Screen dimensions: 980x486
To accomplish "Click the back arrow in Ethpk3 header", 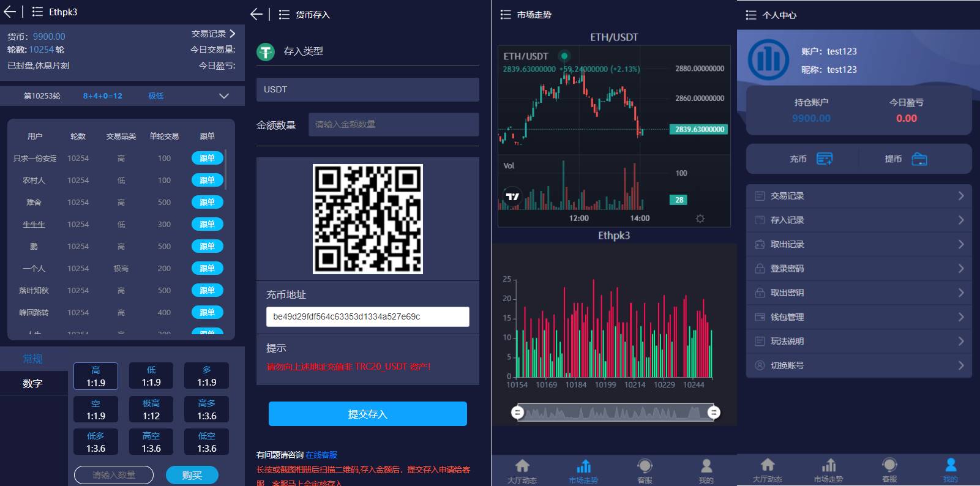I will [10, 12].
